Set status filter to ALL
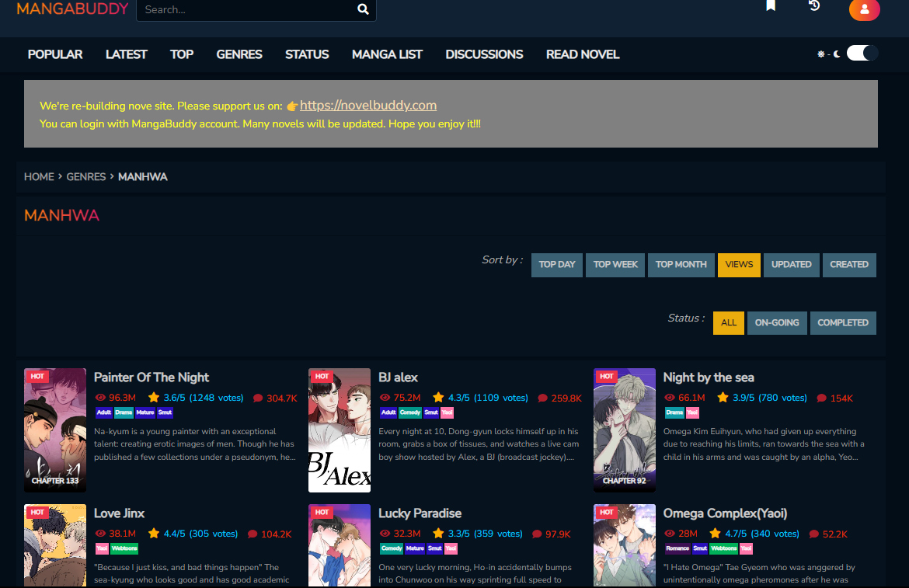This screenshot has height=588, width=909. click(x=729, y=322)
